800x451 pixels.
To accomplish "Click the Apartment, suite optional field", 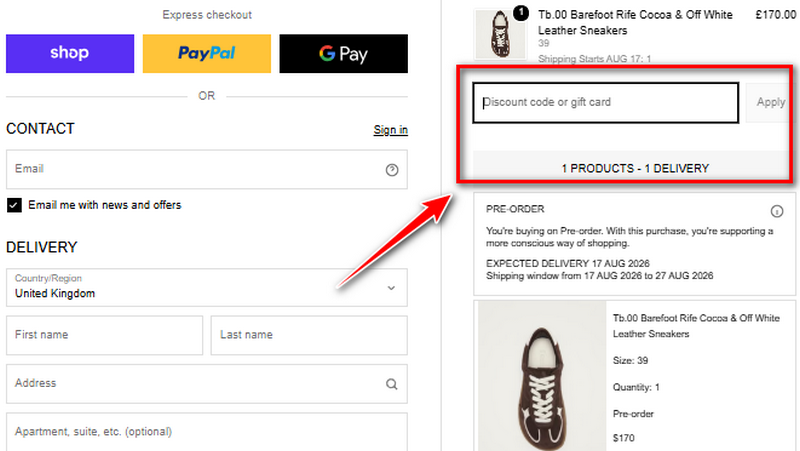I will (x=207, y=432).
